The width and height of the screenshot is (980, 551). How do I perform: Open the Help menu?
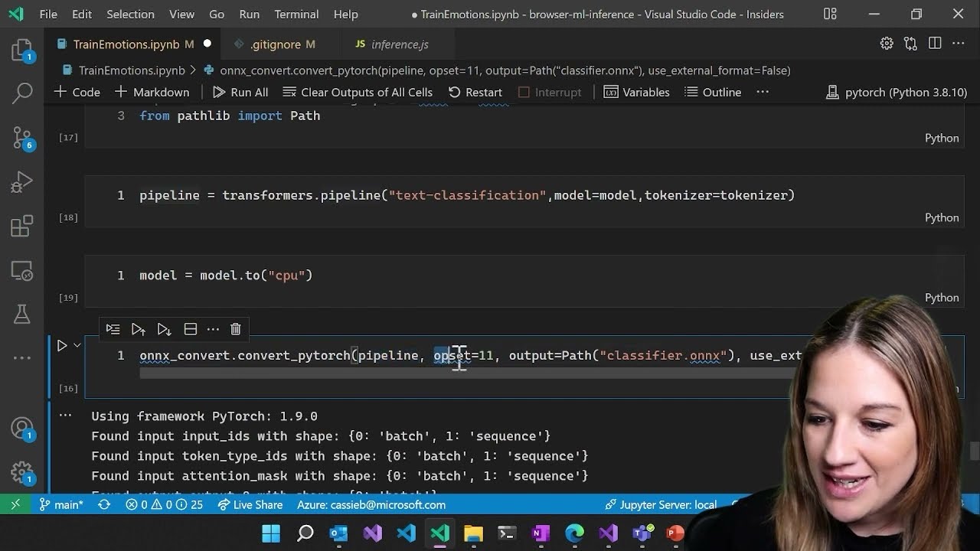coord(346,14)
